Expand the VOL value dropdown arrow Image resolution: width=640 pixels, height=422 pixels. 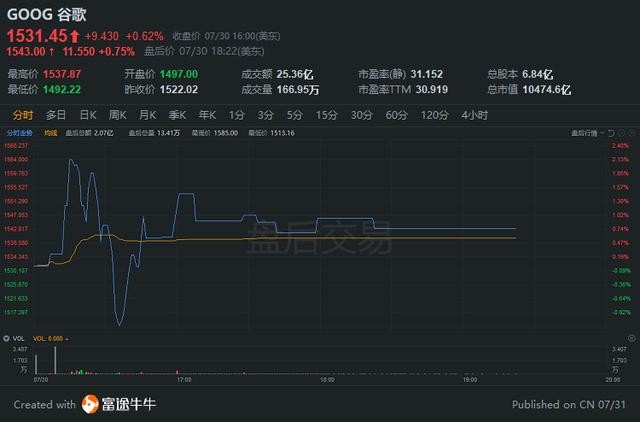(67, 339)
